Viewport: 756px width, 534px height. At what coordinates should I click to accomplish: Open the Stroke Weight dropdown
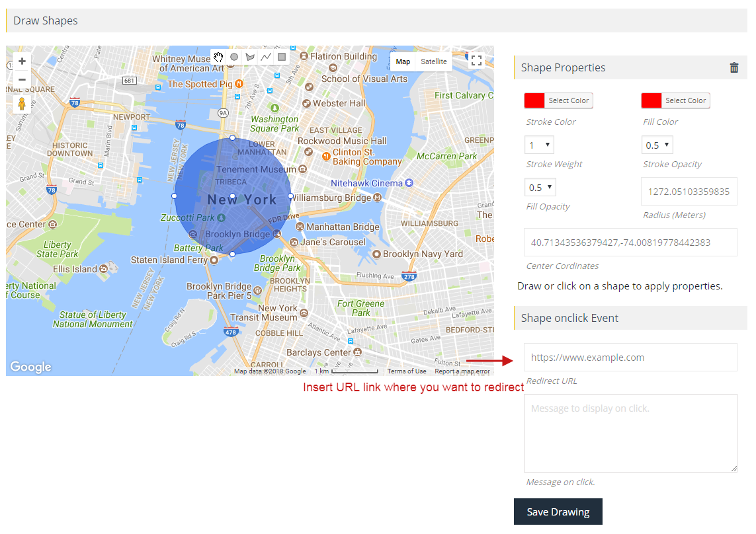pyautogui.click(x=539, y=145)
